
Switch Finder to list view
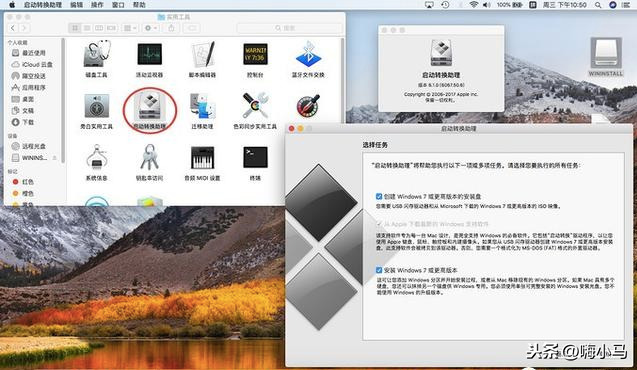pyautogui.click(x=87, y=28)
